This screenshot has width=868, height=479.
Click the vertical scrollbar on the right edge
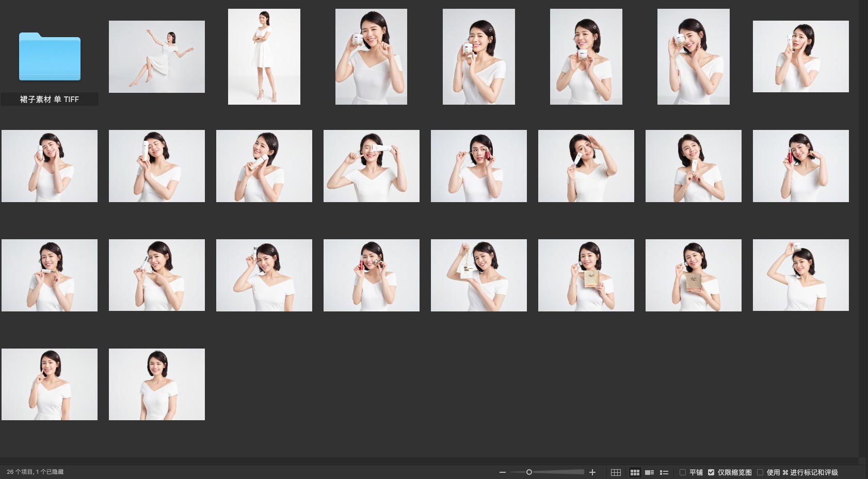(x=863, y=227)
